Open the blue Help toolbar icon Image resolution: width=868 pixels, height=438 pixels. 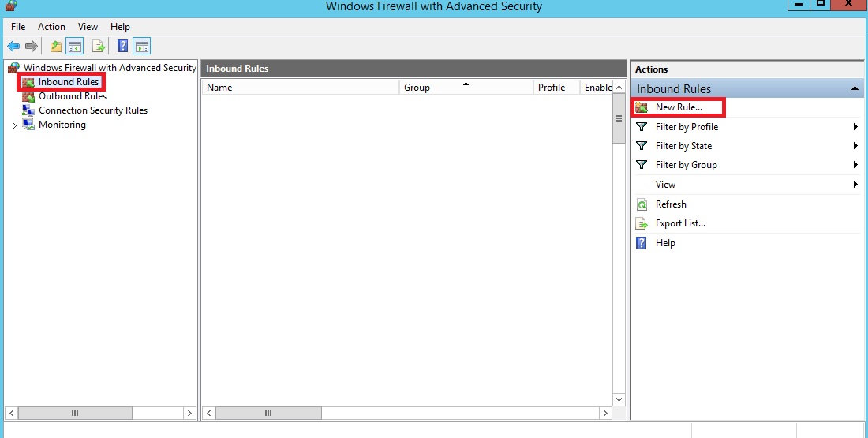pos(123,46)
